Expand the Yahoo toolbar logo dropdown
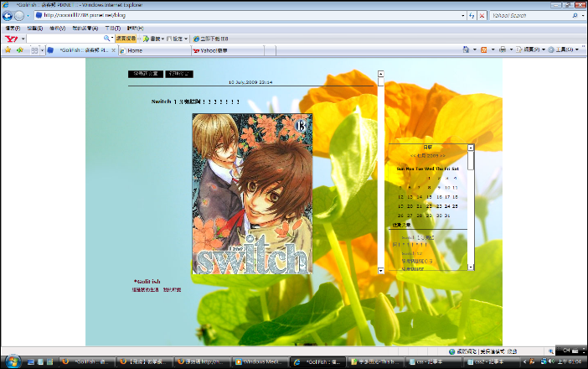This screenshot has width=588, height=369. pos(23,39)
